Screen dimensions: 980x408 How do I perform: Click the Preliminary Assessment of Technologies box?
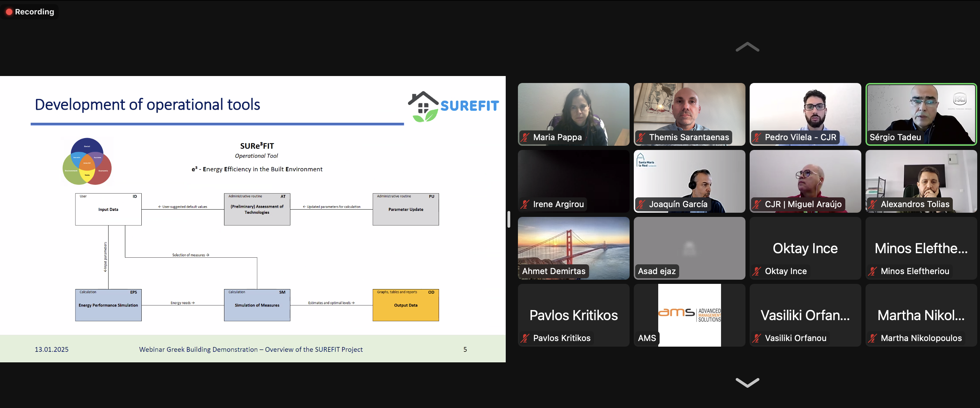[257, 209]
